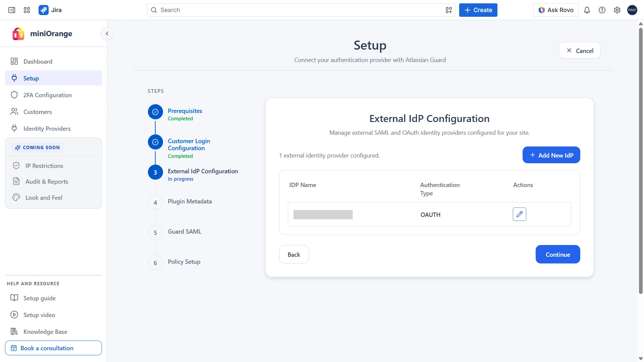Click IP Restrictions coming soon item
The image size is (644, 362).
pos(53,166)
